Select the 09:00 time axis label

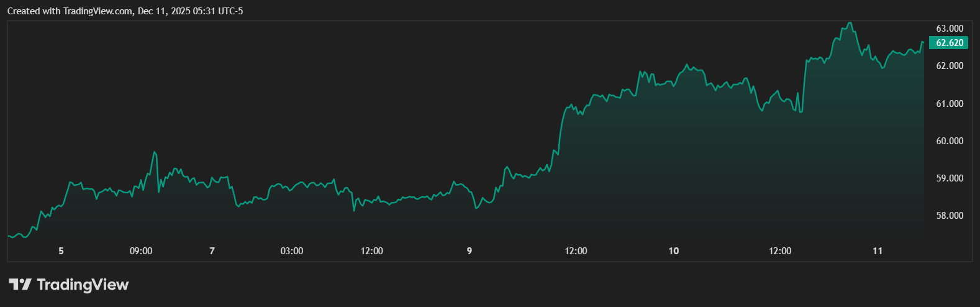point(141,251)
